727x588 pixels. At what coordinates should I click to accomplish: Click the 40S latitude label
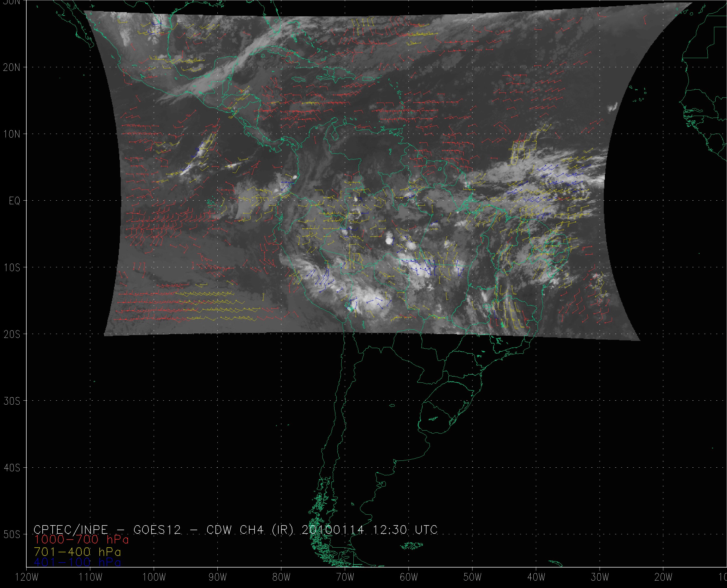tap(12, 468)
